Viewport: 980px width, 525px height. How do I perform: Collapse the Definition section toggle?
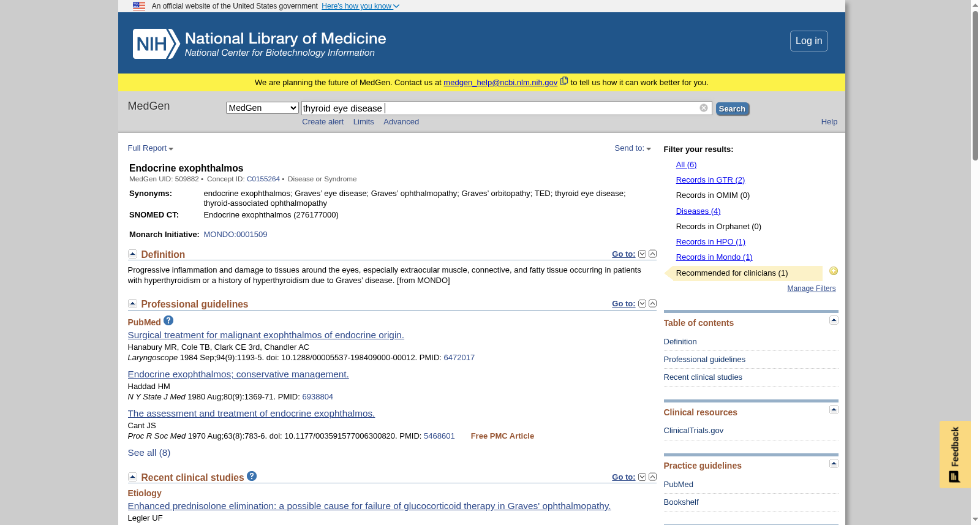click(132, 254)
